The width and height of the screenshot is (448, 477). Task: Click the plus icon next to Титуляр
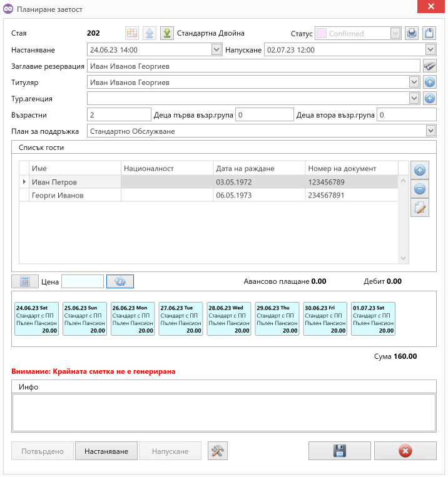point(430,82)
